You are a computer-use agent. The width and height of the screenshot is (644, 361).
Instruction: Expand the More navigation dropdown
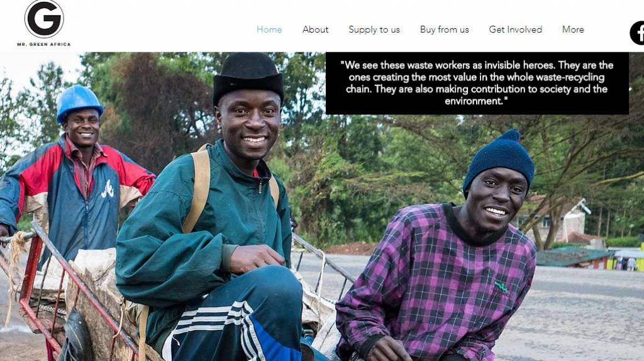(x=573, y=30)
